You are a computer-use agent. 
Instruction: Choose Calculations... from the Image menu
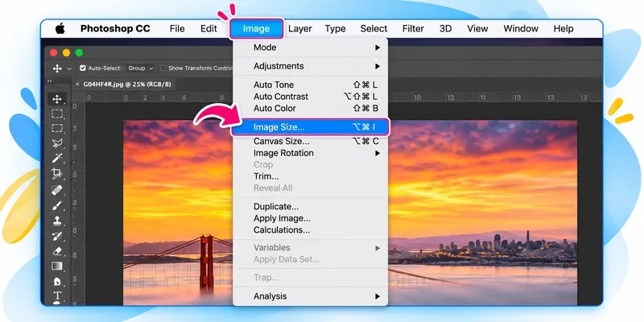(x=311, y=230)
